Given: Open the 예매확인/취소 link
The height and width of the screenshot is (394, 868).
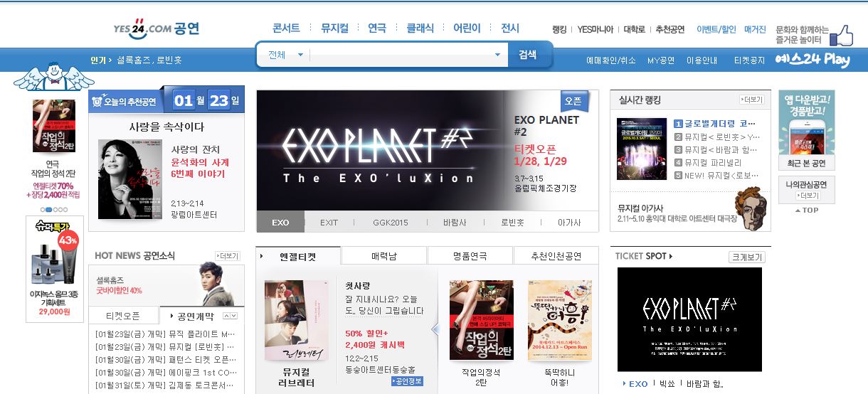Looking at the screenshot, I should coord(611,60).
